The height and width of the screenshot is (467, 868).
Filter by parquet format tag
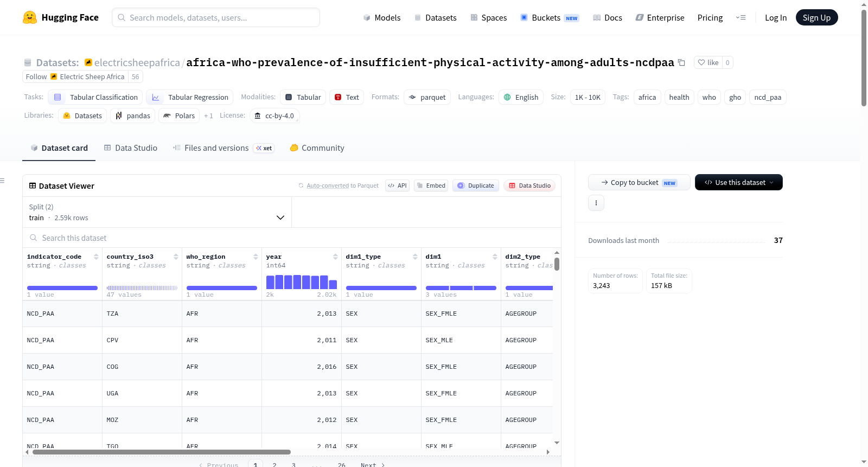point(427,97)
